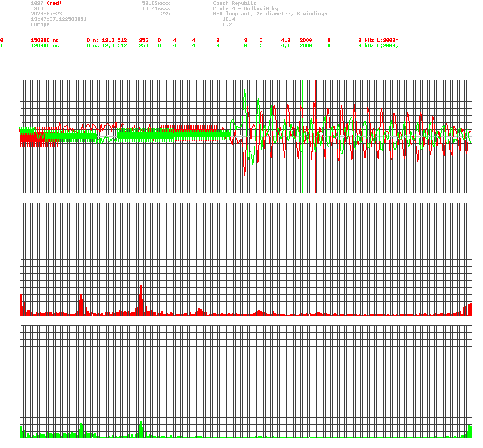The height and width of the screenshot is (448, 483).
Task: Select the timestamp "19:47:37.122588851"
Action: click(59, 19)
